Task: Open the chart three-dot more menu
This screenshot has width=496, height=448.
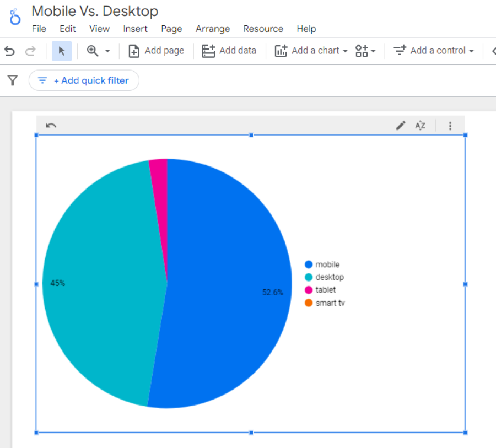Action: pyautogui.click(x=450, y=126)
